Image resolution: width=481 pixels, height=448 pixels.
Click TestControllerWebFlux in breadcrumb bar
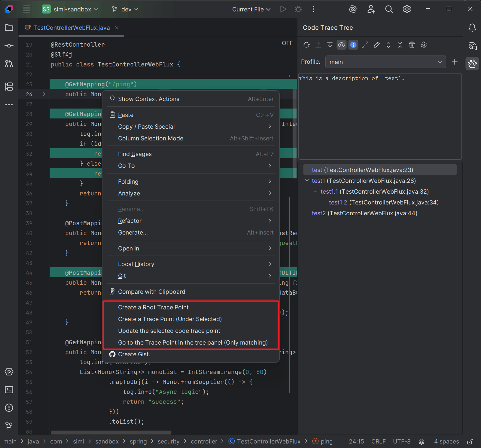(265, 441)
